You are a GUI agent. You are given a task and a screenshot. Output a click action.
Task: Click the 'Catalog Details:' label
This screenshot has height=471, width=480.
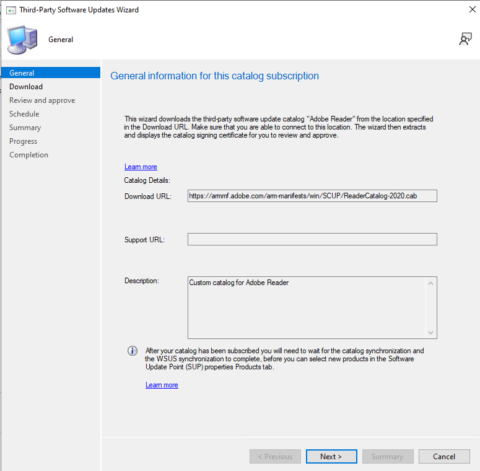coord(147,180)
